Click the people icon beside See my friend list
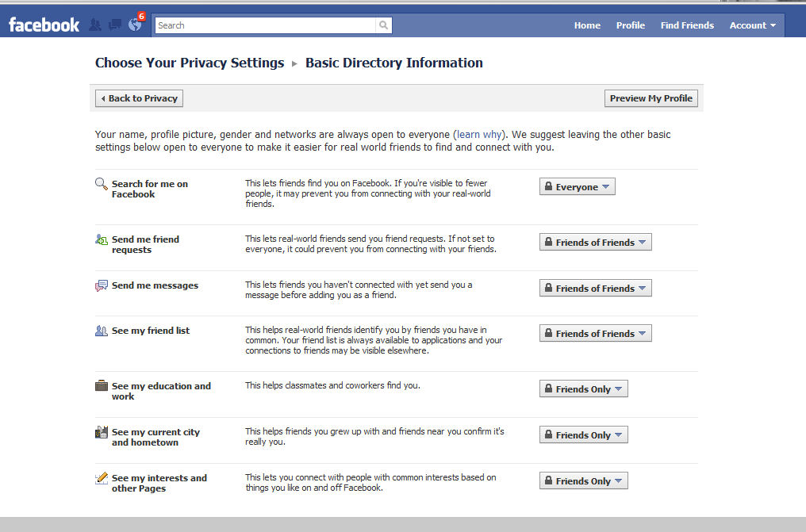The width and height of the screenshot is (806, 532). pyautogui.click(x=102, y=331)
